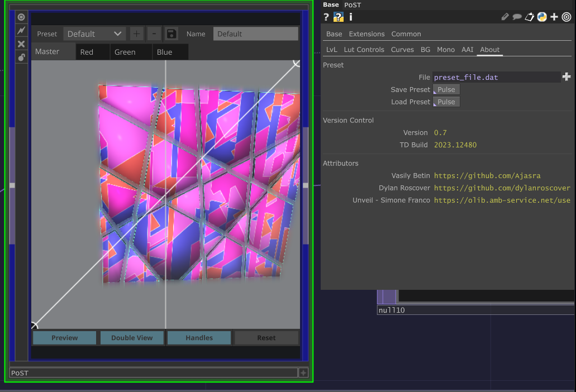The height and width of the screenshot is (392, 576).
Task: Click the Name input field showing Default
Action: [x=256, y=34]
